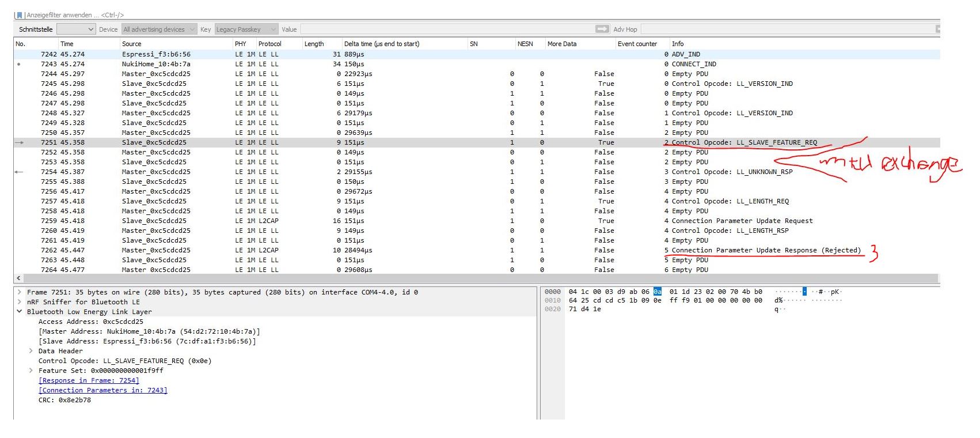Sort by the More Data column header
The height and width of the screenshot is (438, 980).
[580, 44]
